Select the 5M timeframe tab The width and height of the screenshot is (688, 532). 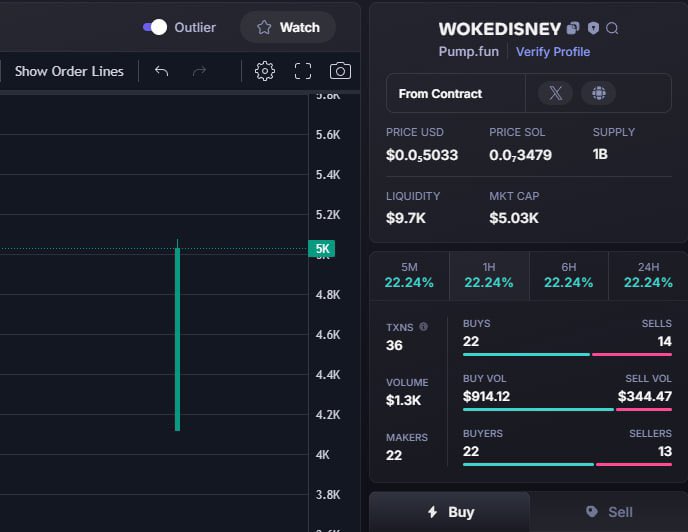(409, 276)
